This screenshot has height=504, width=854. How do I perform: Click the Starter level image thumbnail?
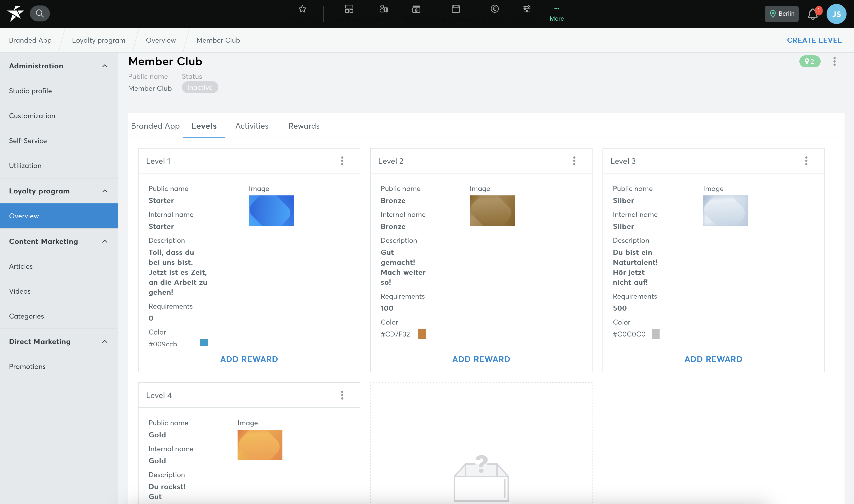point(271,211)
